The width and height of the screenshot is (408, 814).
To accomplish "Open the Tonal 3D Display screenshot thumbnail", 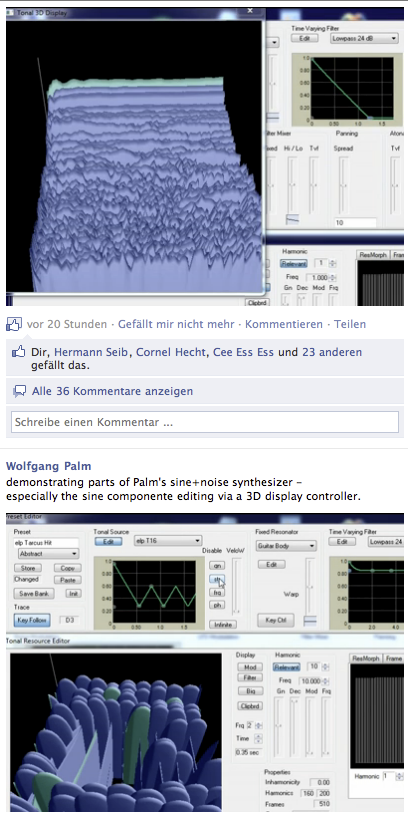I will pyautogui.click(x=205, y=156).
